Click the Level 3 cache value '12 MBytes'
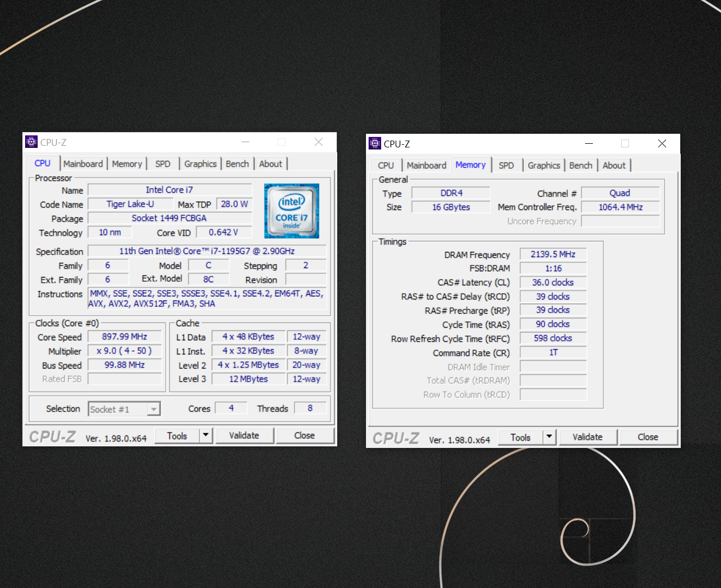The image size is (721, 588). pyautogui.click(x=248, y=379)
